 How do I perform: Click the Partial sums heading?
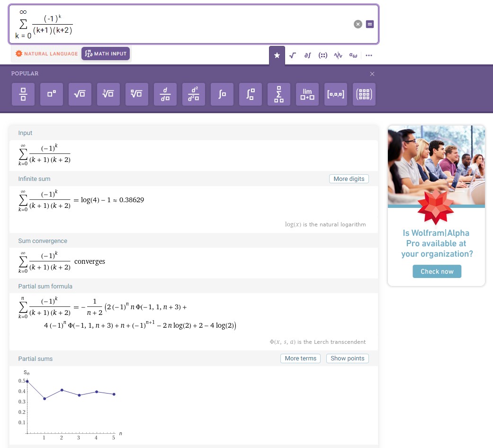click(x=36, y=358)
